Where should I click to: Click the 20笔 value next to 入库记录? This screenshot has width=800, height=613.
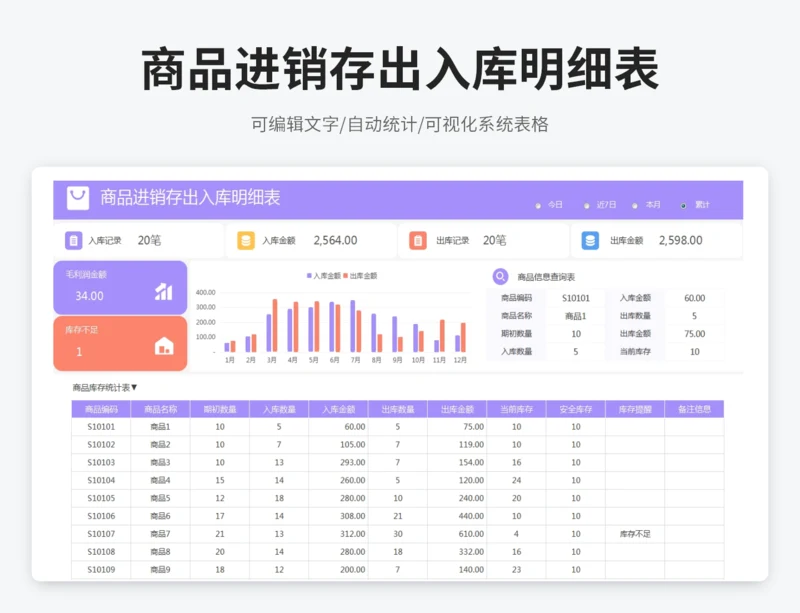[149, 240]
